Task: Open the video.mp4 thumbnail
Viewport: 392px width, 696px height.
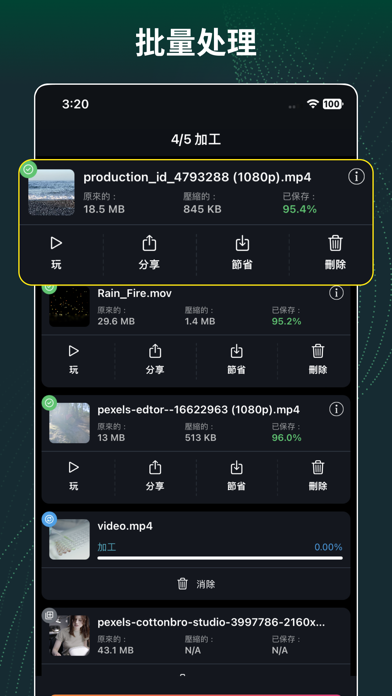Action: pyautogui.click(x=69, y=539)
